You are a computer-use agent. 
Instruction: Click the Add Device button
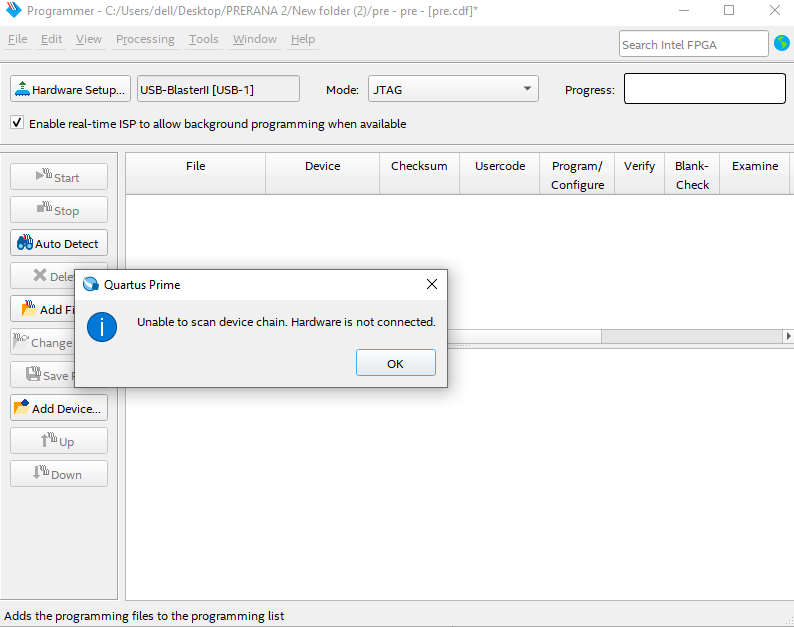59,408
